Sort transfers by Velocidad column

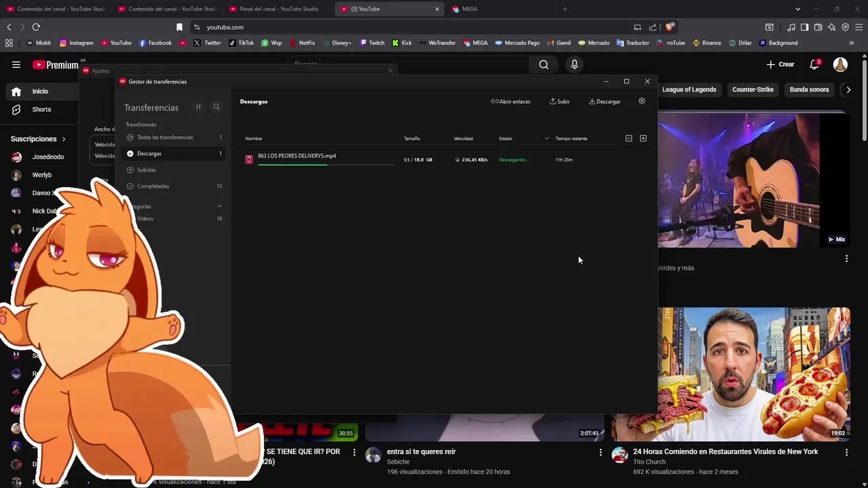(463, 138)
